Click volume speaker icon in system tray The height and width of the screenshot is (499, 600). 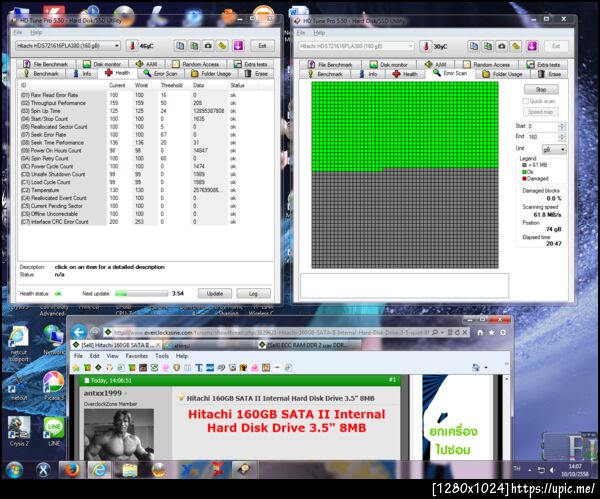click(x=552, y=470)
